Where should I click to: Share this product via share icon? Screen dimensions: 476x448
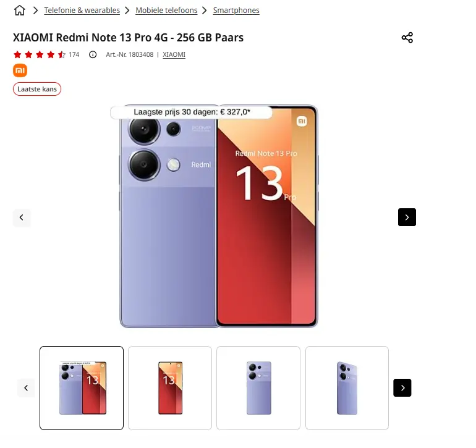coord(407,38)
